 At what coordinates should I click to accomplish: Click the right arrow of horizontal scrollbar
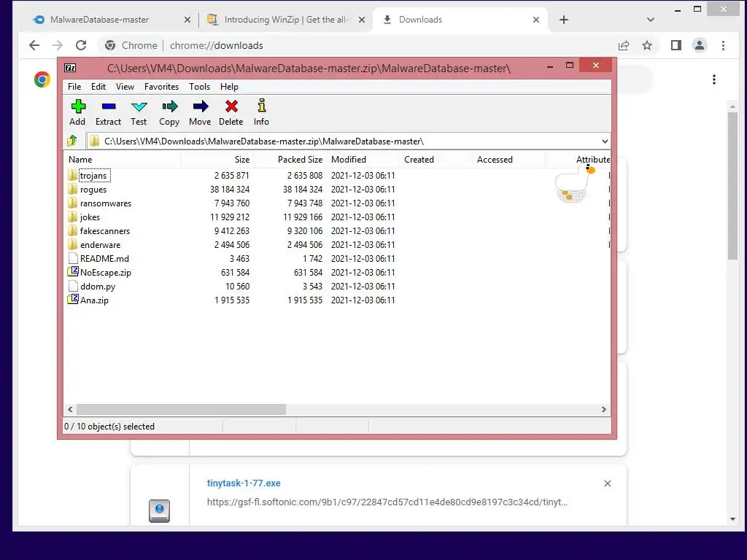[x=604, y=410]
